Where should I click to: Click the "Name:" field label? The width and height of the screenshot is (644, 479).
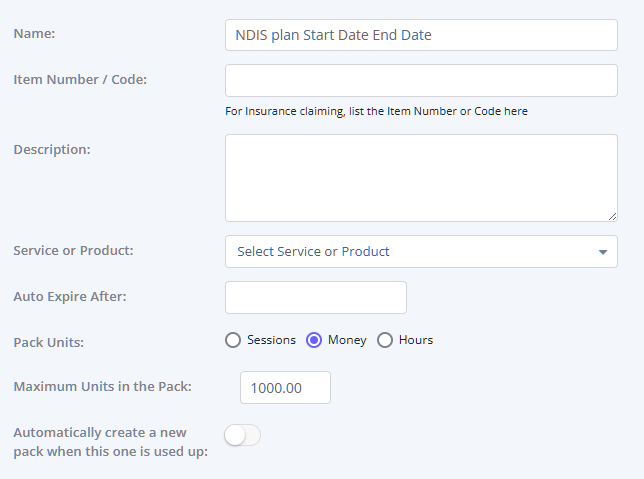pyautogui.click(x=34, y=34)
